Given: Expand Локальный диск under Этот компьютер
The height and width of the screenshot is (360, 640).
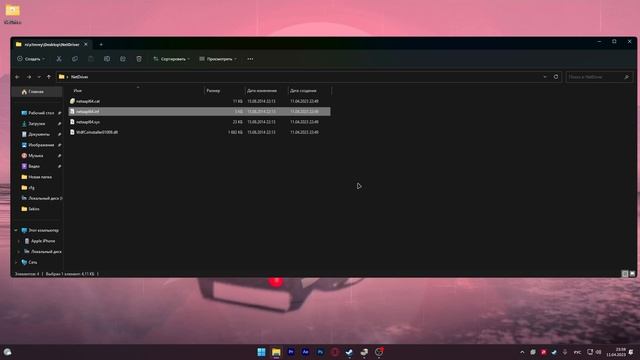Looking at the screenshot, I should tap(19, 251).
